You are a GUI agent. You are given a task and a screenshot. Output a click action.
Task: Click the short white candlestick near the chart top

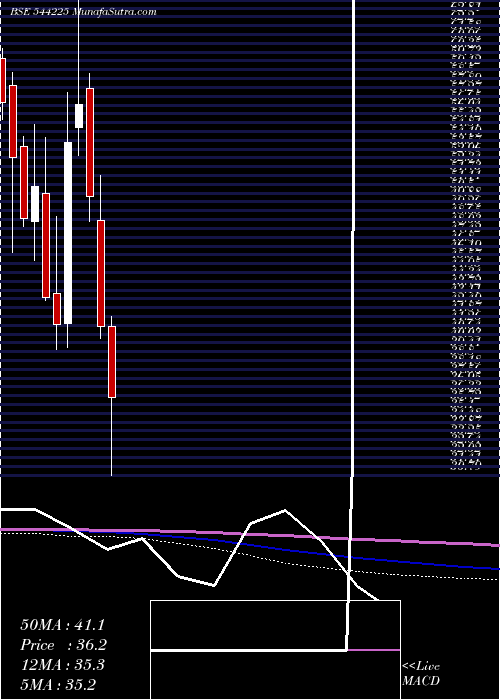click(79, 116)
